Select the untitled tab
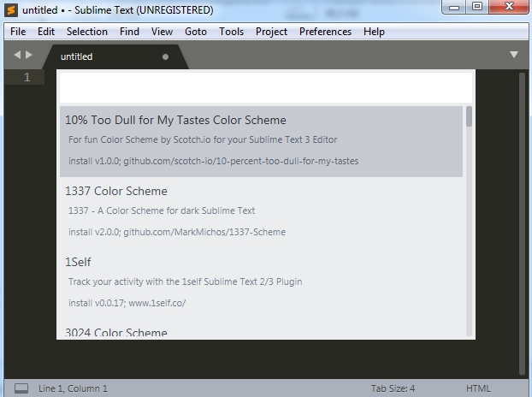 click(x=115, y=56)
